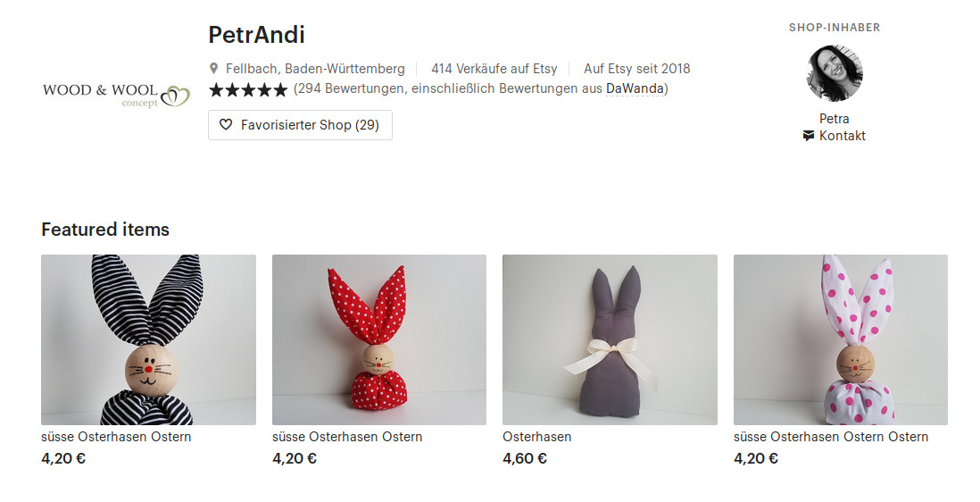Click the Wood & Wool concept shop logo
This screenshot has height=502, width=980.
pyautogui.click(x=116, y=96)
